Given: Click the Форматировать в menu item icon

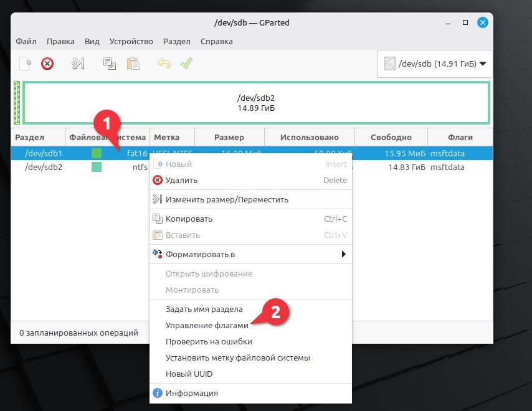Looking at the screenshot, I should pyautogui.click(x=158, y=254).
